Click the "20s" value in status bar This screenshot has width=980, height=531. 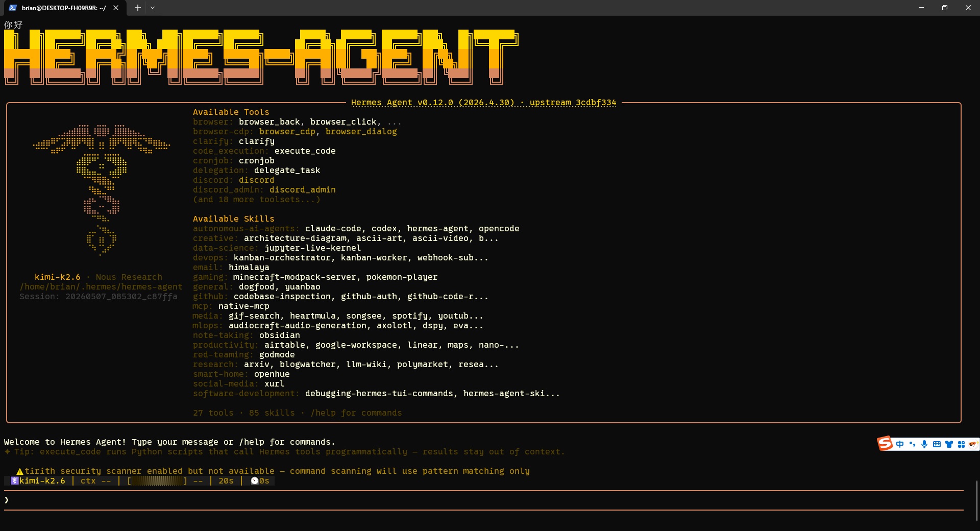[x=226, y=481]
